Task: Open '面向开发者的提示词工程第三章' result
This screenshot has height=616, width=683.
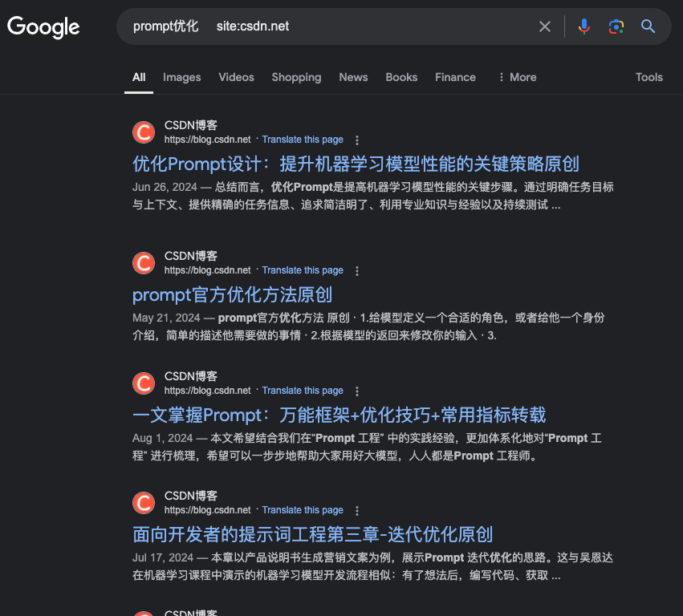Action: click(312, 533)
